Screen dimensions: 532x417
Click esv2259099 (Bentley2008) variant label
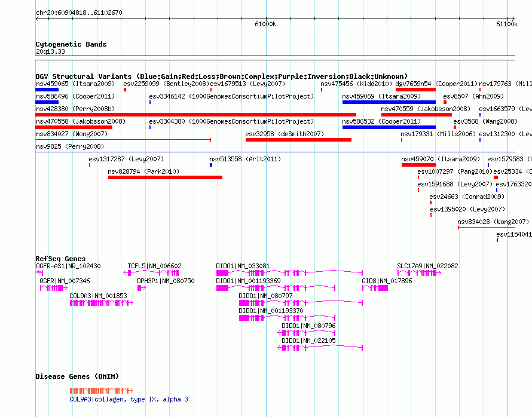click(x=166, y=84)
